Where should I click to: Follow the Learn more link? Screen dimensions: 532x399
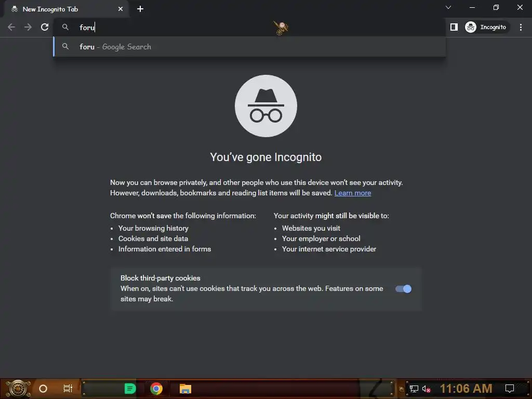tap(353, 193)
